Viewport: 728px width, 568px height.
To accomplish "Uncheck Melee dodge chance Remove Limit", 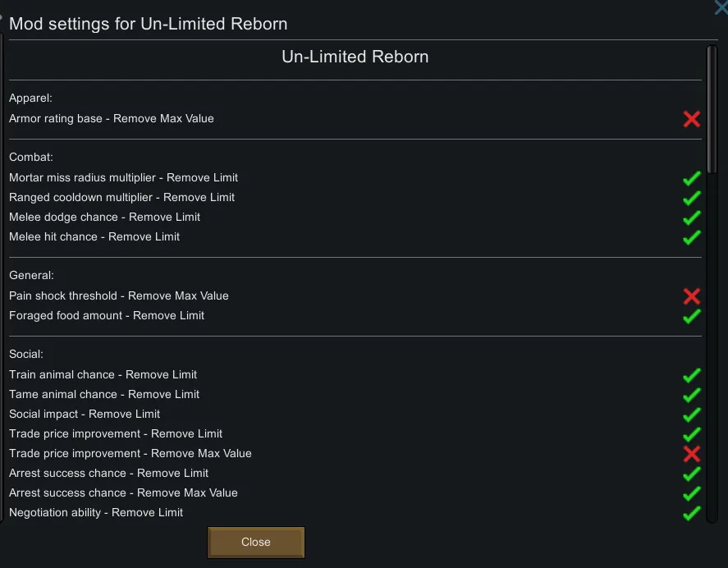I will [x=692, y=218].
